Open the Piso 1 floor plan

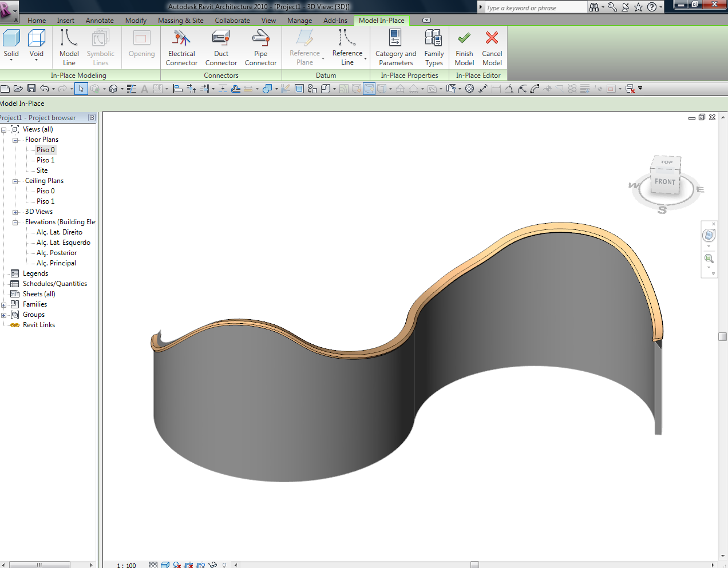click(x=45, y=160)
